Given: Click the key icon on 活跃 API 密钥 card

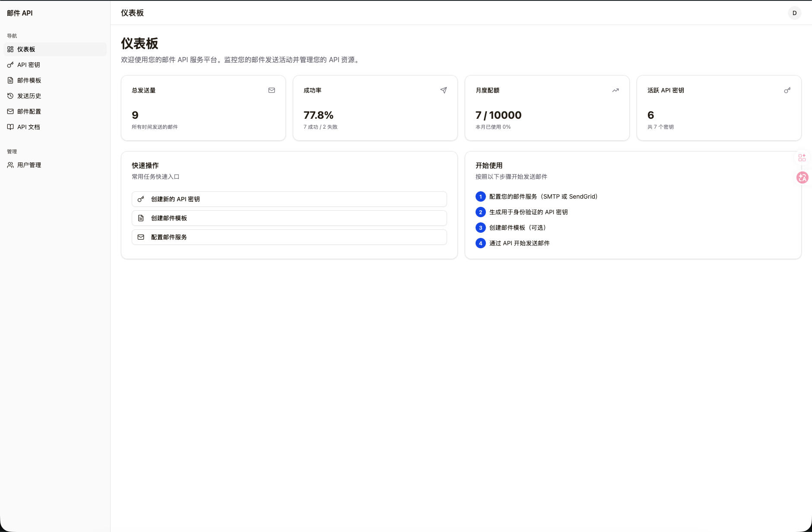Looking at the screenshot, I should 787,90.
